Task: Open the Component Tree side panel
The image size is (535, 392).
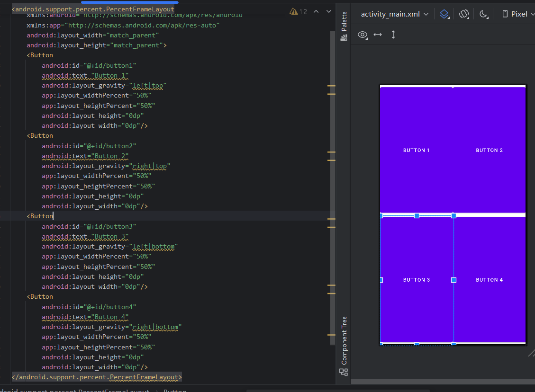Action: (344, 345)
